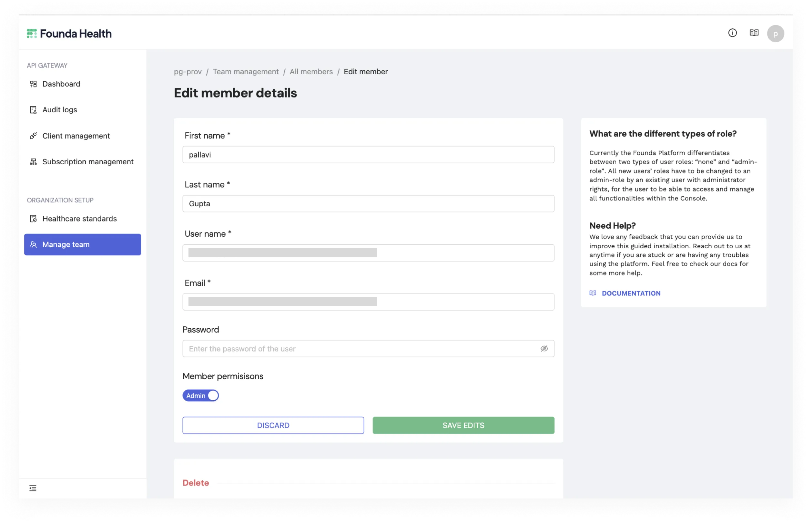Open the DOCUMENTATION link
This screenshot has height=523, width=812.
pyautogui.click(x=631, y=293)
